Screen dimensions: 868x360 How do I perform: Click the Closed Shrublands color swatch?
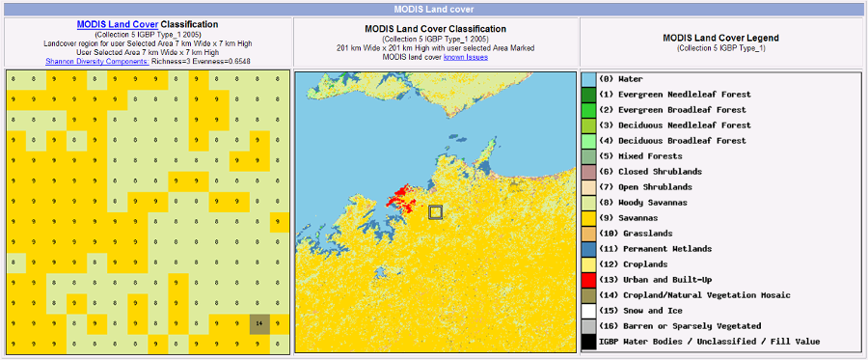tap(589, 172)
